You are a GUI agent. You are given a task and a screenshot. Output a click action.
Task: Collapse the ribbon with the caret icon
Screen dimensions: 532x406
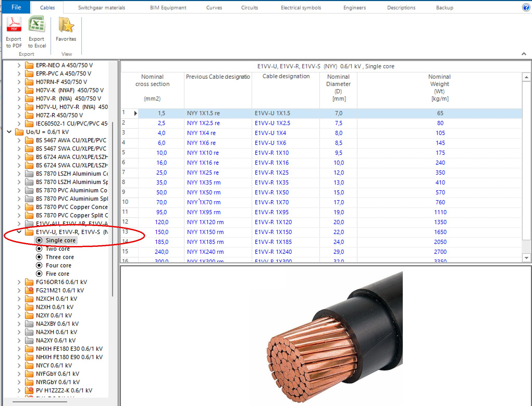524,54
